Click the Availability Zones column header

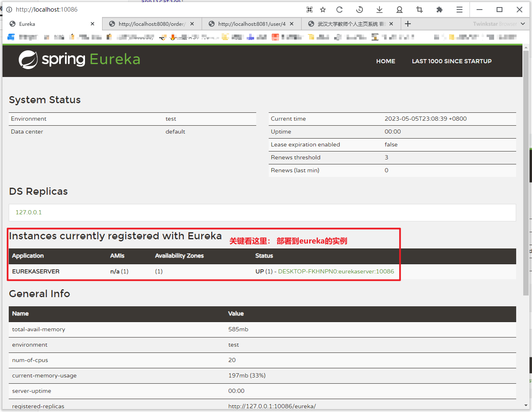pyautogui.click(x=180, y=256)
